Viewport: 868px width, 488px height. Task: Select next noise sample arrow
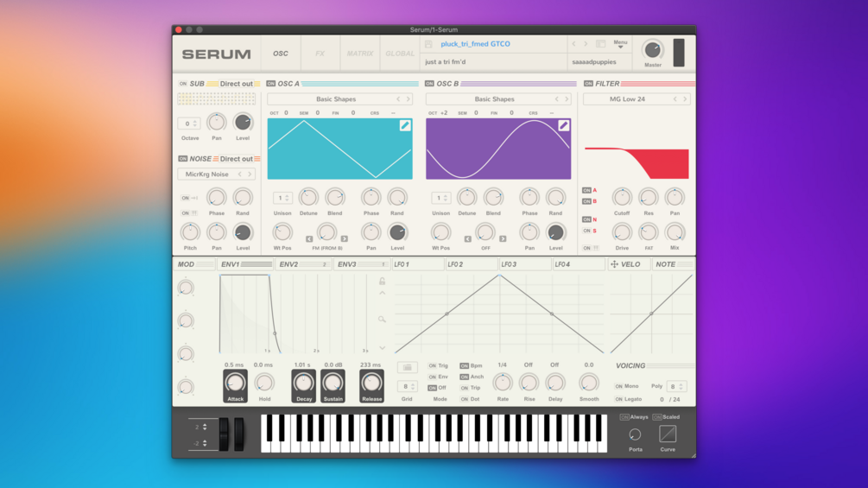pos(250,174)
